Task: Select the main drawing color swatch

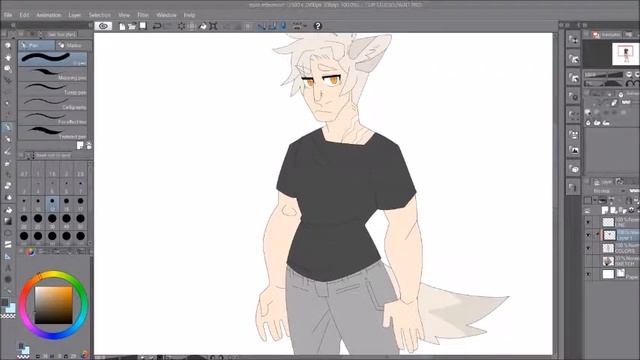Action: (4, 302)
